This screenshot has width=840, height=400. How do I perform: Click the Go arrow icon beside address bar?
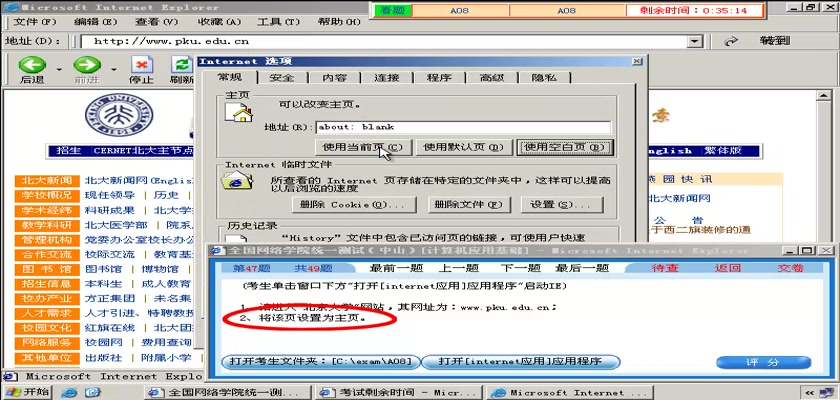(x=731, y=41)
